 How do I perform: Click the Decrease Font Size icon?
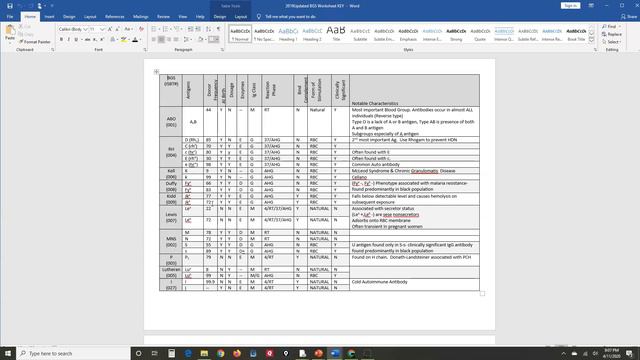click(118, 29)
